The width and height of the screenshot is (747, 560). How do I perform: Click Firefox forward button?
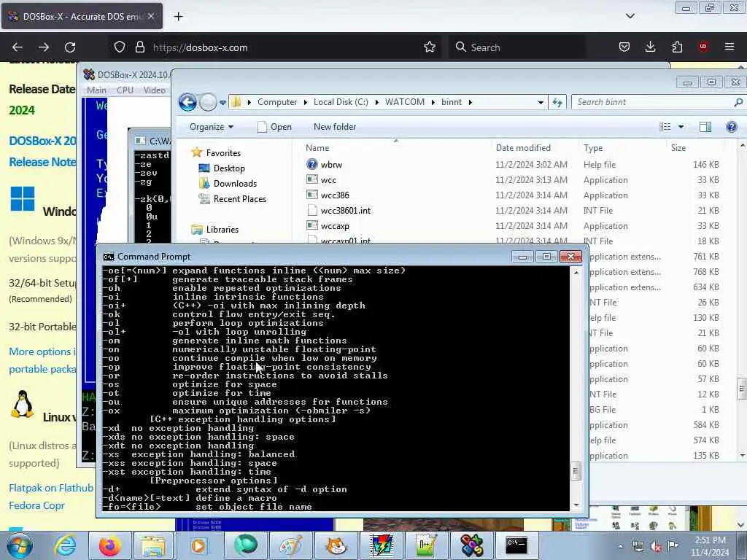(x=43, y=47)
